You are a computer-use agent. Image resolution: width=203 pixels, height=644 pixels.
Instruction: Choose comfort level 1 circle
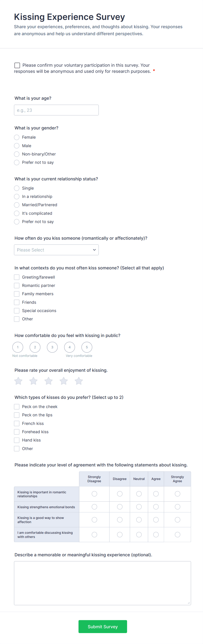tap(18, 347)
